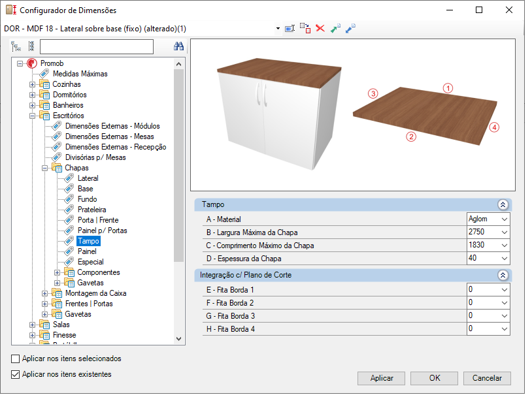532x399 pixels.
Task: Expand the Finesse folder
Action: (x=32, y=335)
